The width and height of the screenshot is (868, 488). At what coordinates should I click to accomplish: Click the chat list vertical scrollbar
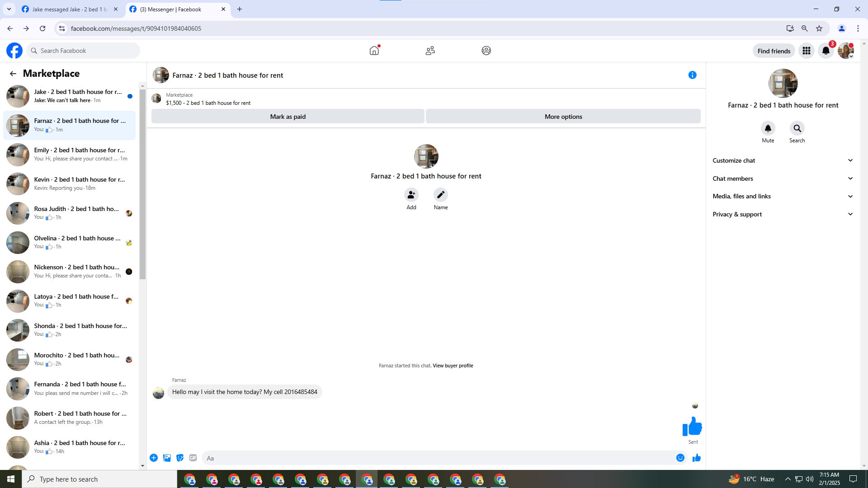142,184
